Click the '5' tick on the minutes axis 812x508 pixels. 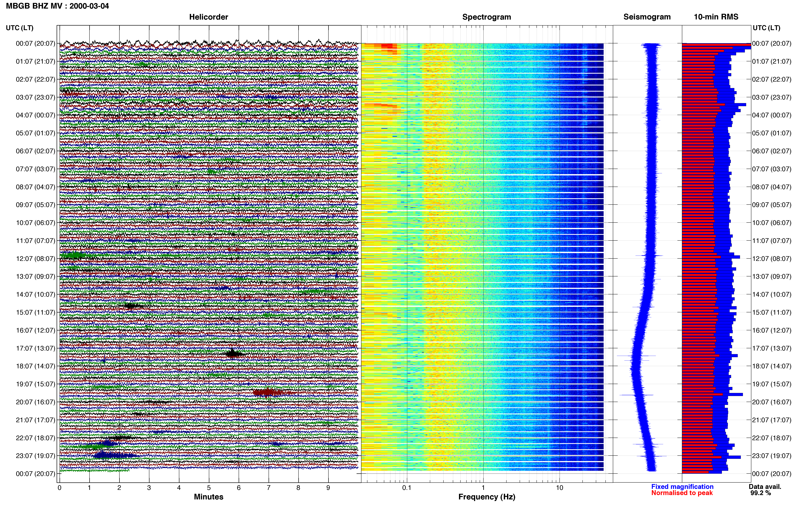(x=209, y=487)
